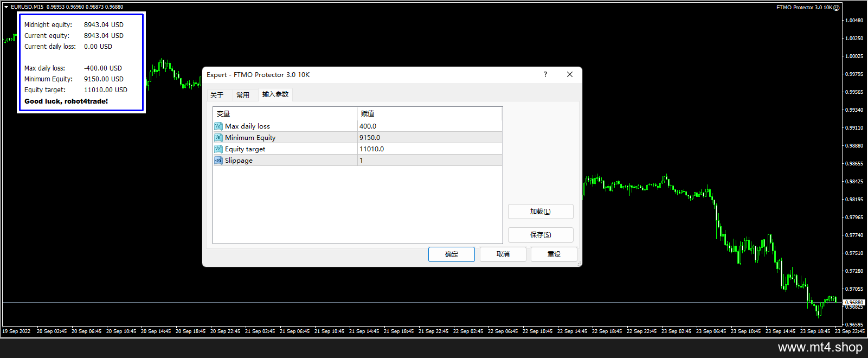Click the FTMO Protector 3.0 10K expert label
The image size is (868, 358).
pos(804,8)
